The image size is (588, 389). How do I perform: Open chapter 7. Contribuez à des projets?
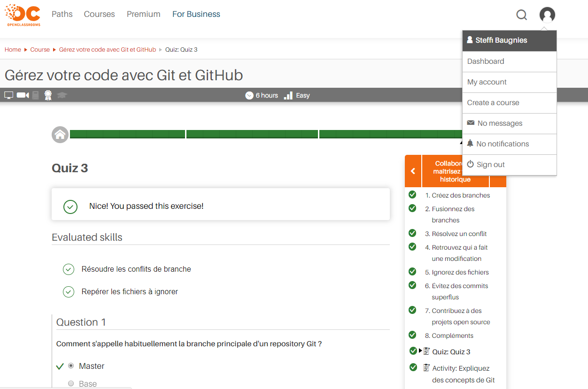457,316
